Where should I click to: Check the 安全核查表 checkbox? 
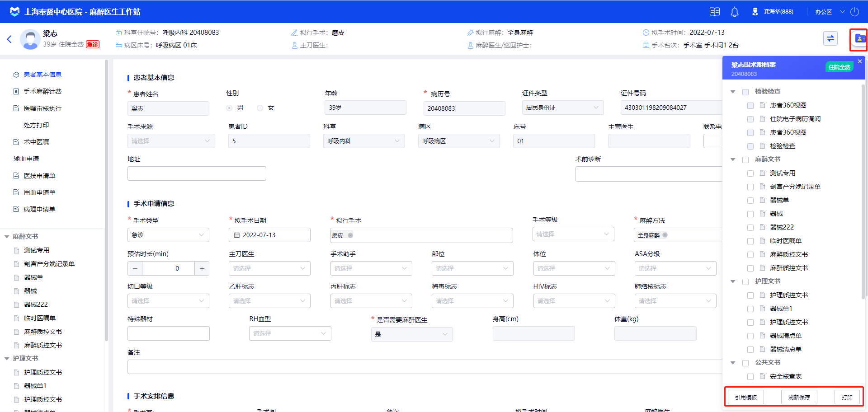[x=750, y=376]
